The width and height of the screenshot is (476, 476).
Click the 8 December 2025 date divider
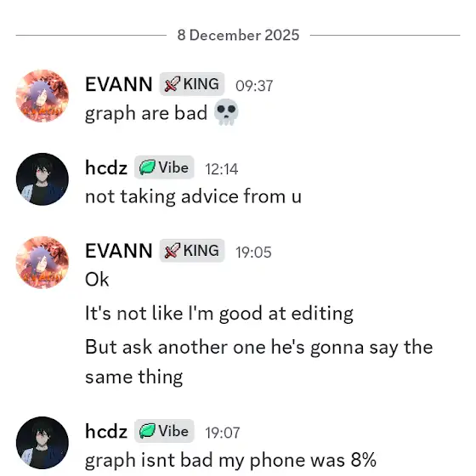point(238,35)
